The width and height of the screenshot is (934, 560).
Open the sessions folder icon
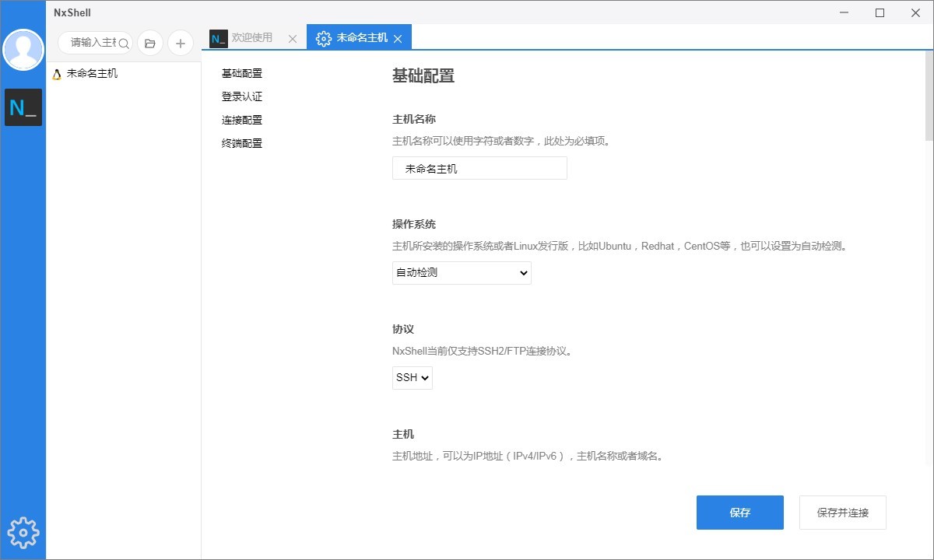pos(149,43)
